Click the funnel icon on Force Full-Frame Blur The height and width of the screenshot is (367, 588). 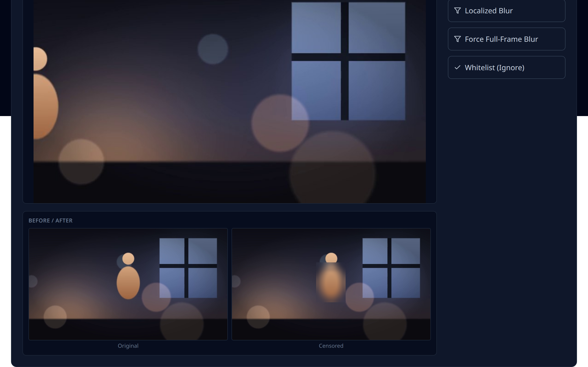pyautogui.click(x=457, y=39)
